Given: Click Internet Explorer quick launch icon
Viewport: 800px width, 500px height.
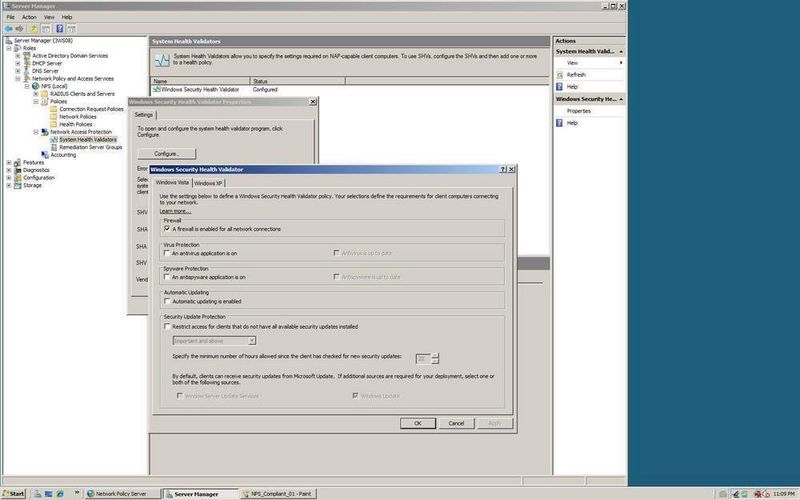Looking at the screenshot, I should 60,494.
